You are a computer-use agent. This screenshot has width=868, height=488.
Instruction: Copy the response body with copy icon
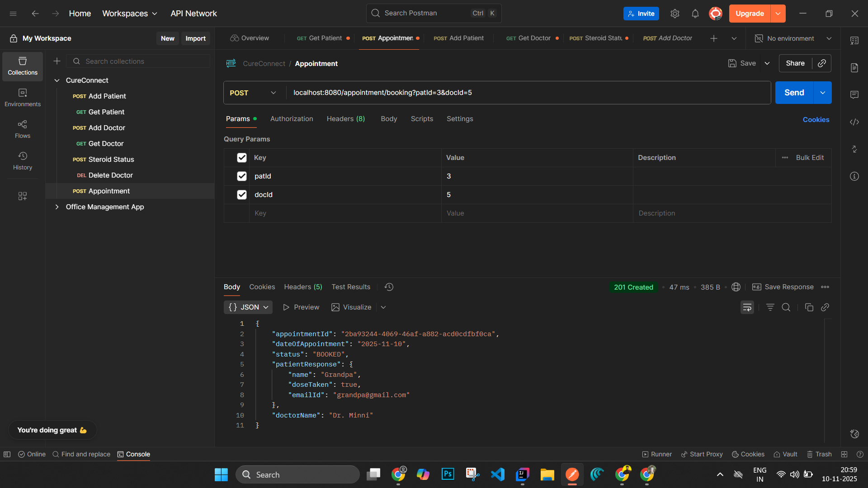pyautogui.click(x=809, y=307)
